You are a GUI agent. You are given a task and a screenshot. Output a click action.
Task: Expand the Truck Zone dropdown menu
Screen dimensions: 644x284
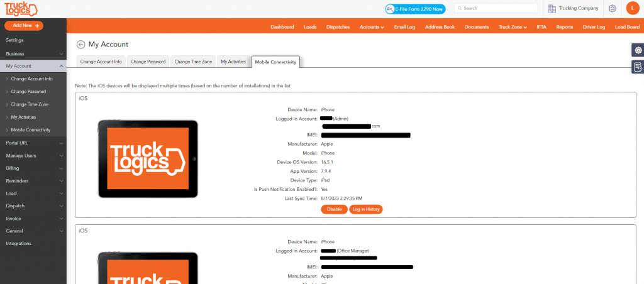[513, 27]
